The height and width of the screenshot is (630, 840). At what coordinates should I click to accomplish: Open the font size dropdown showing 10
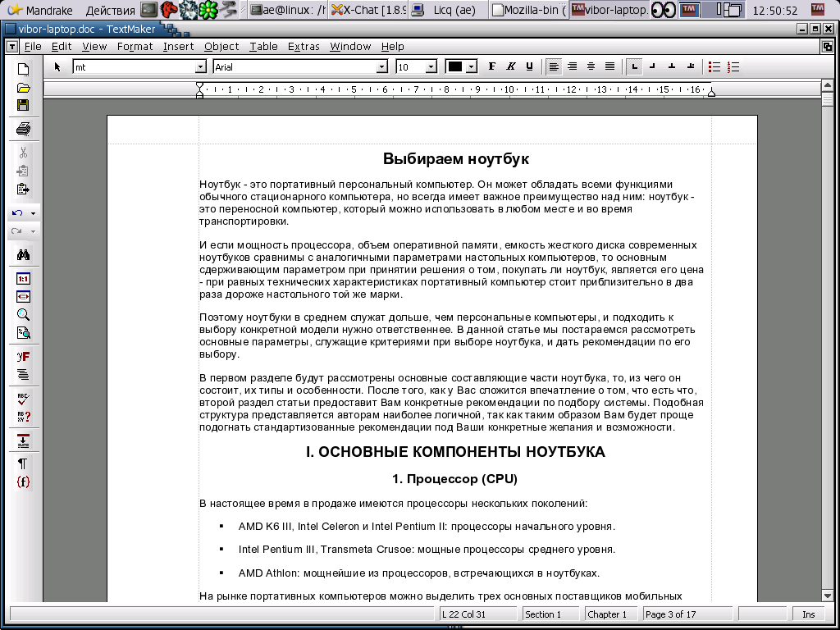[x=431, y=67]
